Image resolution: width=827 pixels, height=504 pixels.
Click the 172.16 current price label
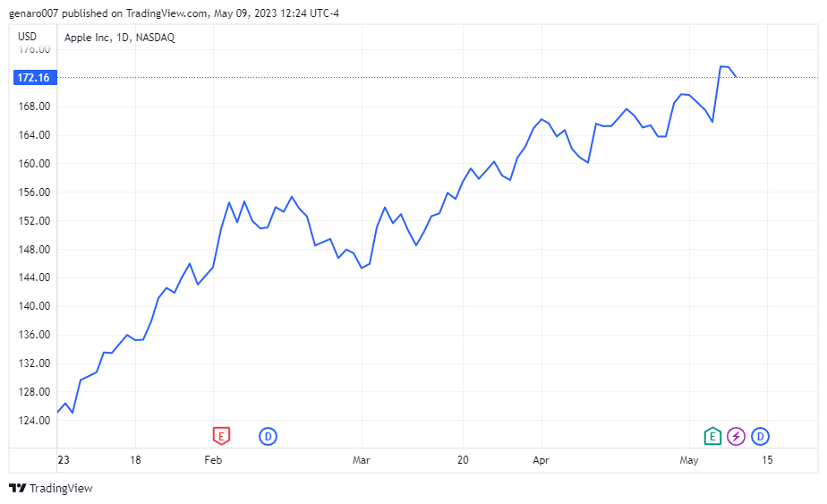tap(34, 78)
